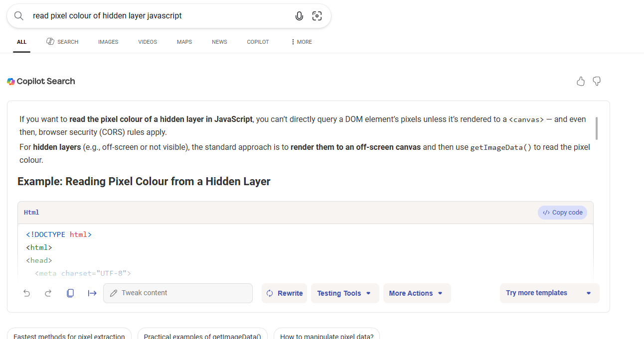Image resolution: width=644 pixels, height=339 pixels.
Task: Click the export arrow icon
Action: 92,293
